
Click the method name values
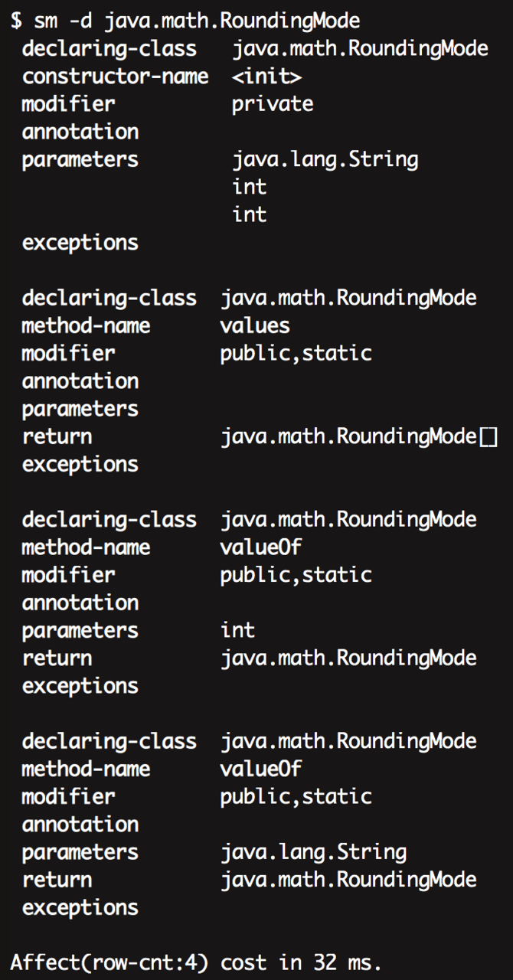[x=255, y=325]
